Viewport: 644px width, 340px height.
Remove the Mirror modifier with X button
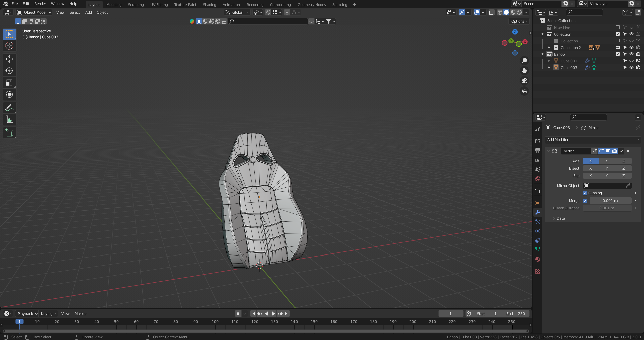[628, 151]
